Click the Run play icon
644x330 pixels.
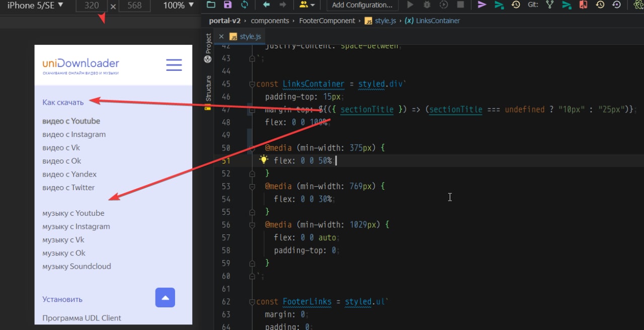pos(410,5)
